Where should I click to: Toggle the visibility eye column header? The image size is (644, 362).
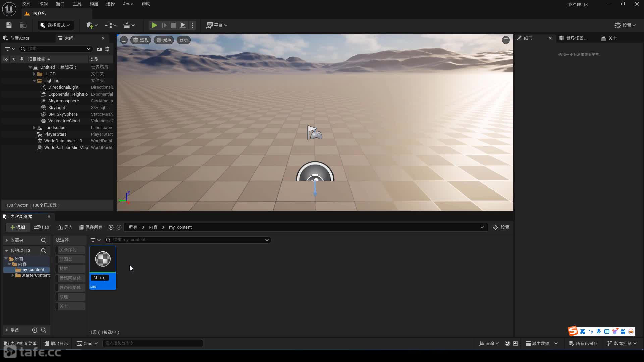(5, 59)
